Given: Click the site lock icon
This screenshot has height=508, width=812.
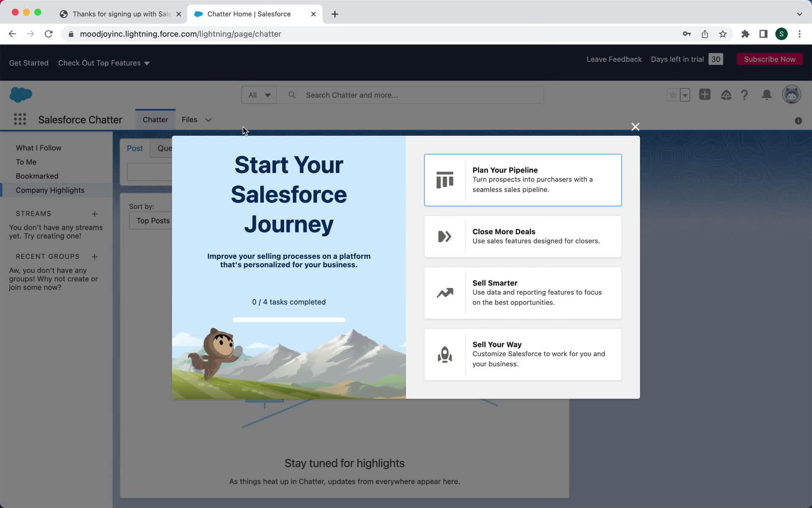Looking at the screenshot, I should click(x=71, y=34).
